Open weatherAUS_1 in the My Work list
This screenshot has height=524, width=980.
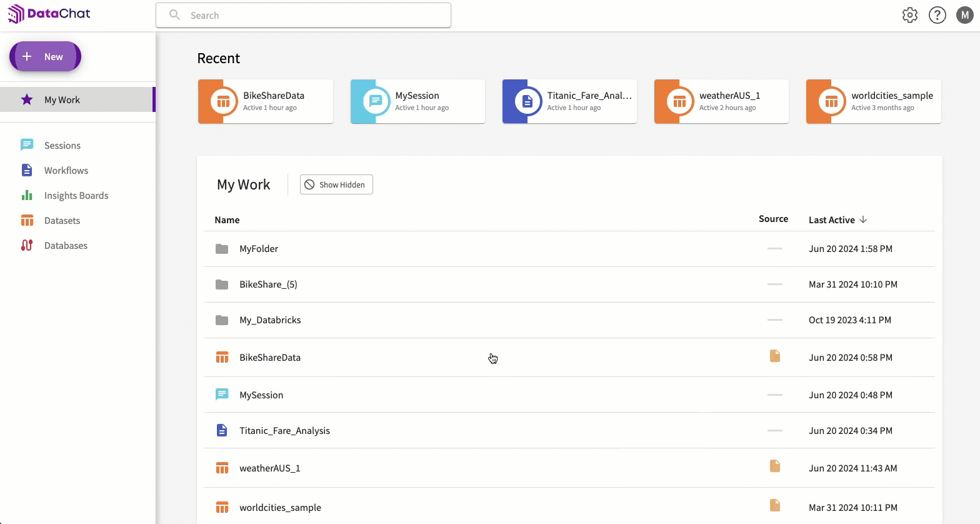pyautogui.click(x=270, y=468)
